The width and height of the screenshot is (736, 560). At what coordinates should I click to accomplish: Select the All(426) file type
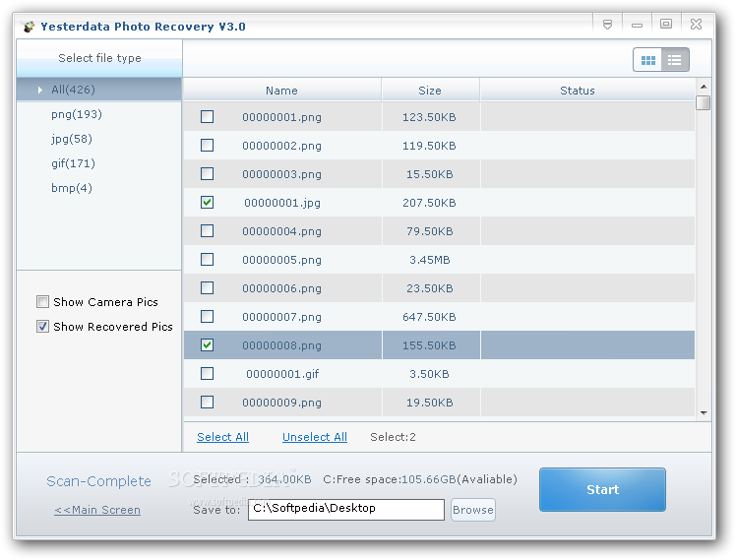(99, 90)
